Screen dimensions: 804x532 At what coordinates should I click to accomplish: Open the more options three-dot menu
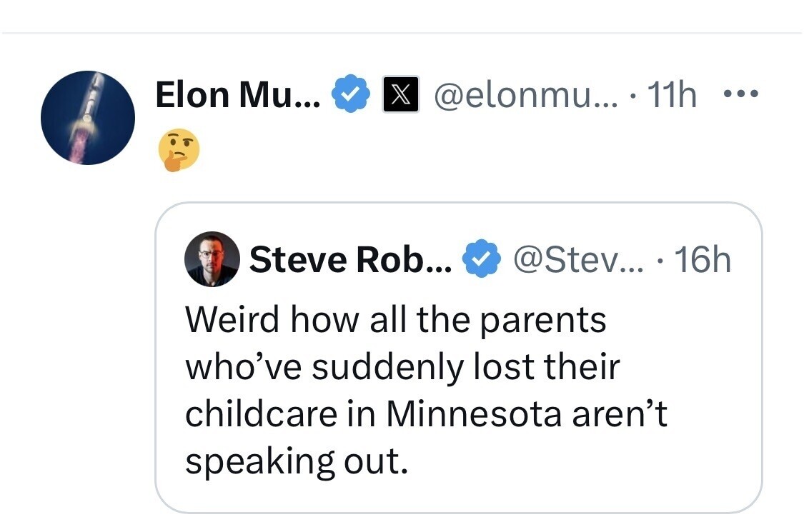[x=741, y=94]
